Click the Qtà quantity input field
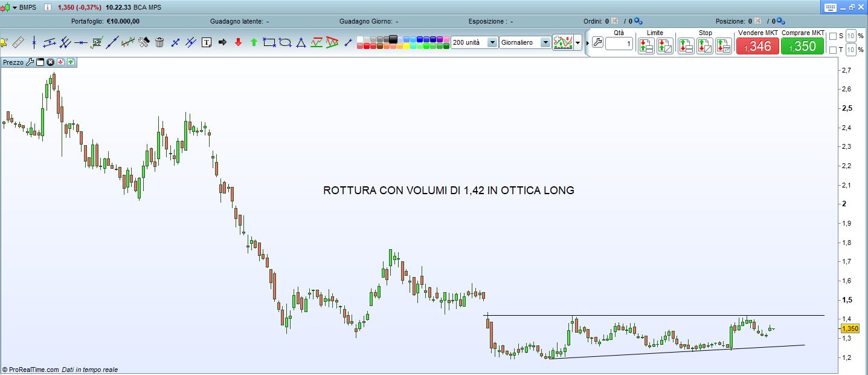The width and height of the screenshot is (868, 375). click(619, 44)
